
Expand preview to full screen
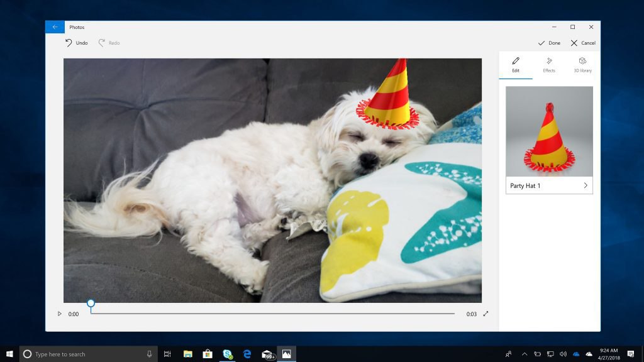click(x=486, y=314)
